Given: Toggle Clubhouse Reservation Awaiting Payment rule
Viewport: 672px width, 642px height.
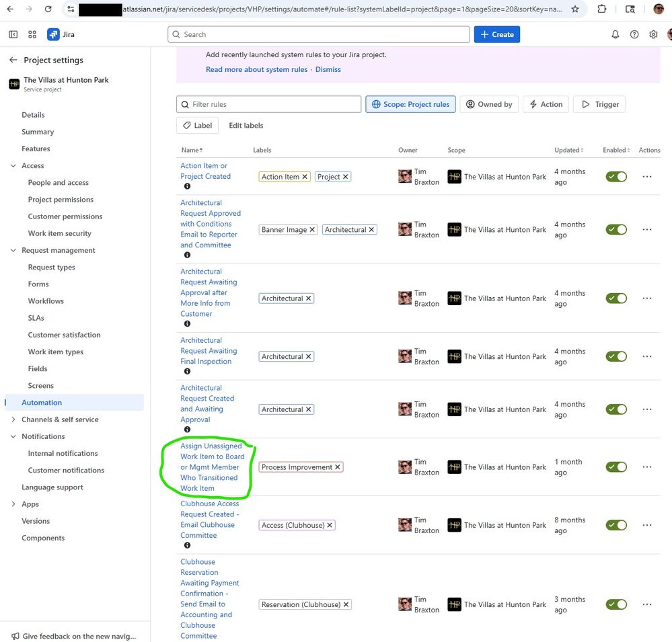Looking at the screenshot, I should click(616, 604).
